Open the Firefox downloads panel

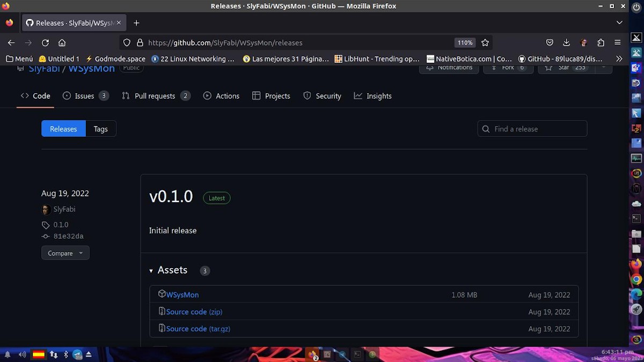pyautogui.click(x=566, y=42)
